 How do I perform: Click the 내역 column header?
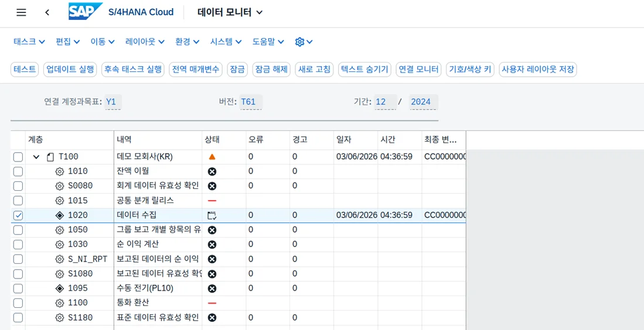[x=158, y=139]
